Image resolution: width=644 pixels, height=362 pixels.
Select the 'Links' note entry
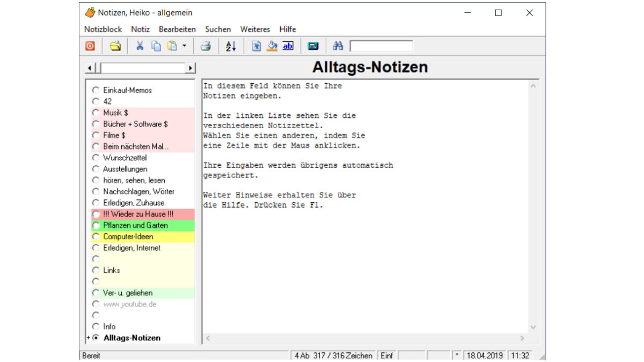click(x=112, y=270)
